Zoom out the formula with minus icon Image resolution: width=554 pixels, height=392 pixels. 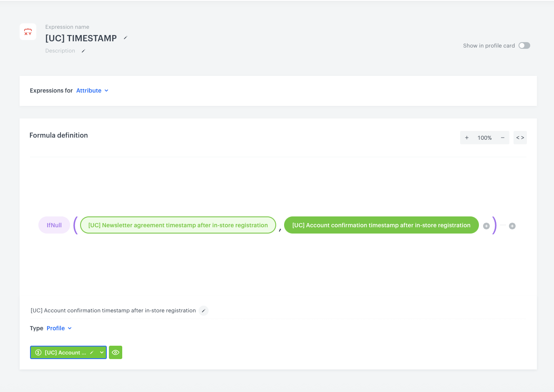503,138
